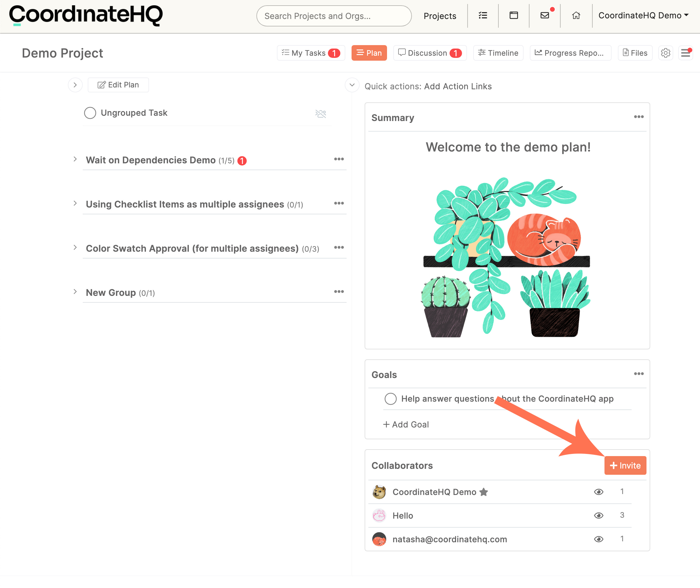The image size is (700, 588).
Task: Expand the New Group section
Action: click(75, 291)
